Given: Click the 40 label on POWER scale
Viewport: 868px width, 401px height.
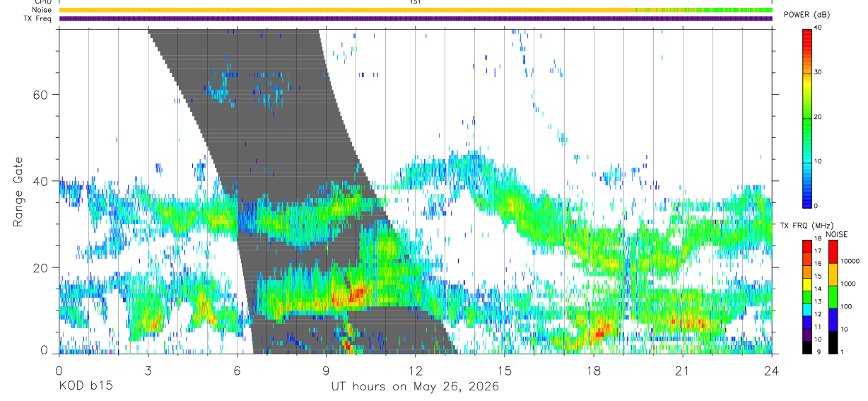Looking at the screenshot, I should point(819,28).
